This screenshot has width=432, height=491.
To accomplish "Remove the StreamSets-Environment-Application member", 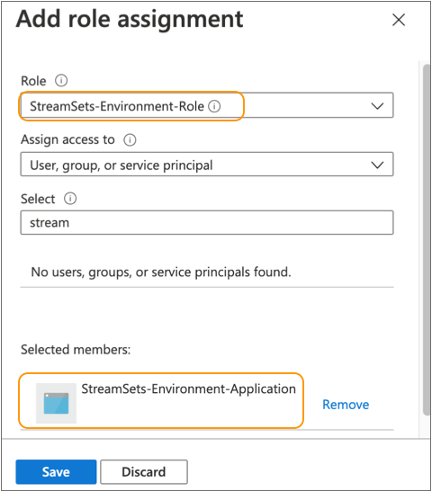I will click(346, 405).
